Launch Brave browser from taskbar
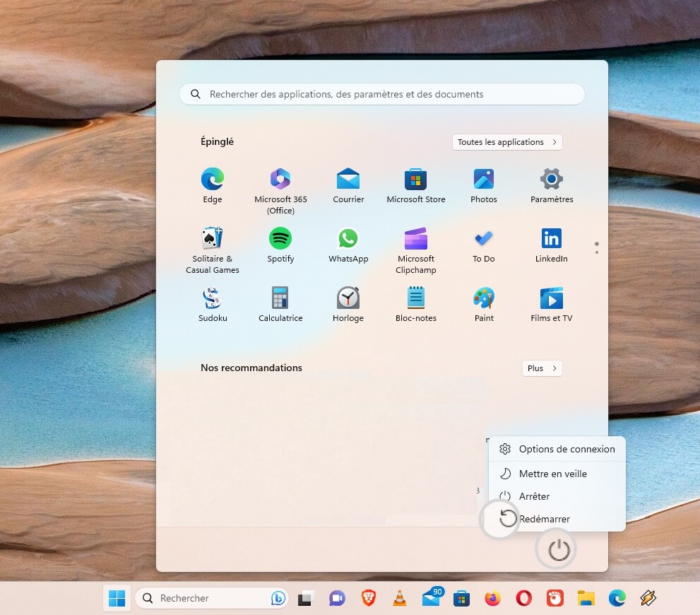The width and height of the screenshot is (700, 615). 368,598
